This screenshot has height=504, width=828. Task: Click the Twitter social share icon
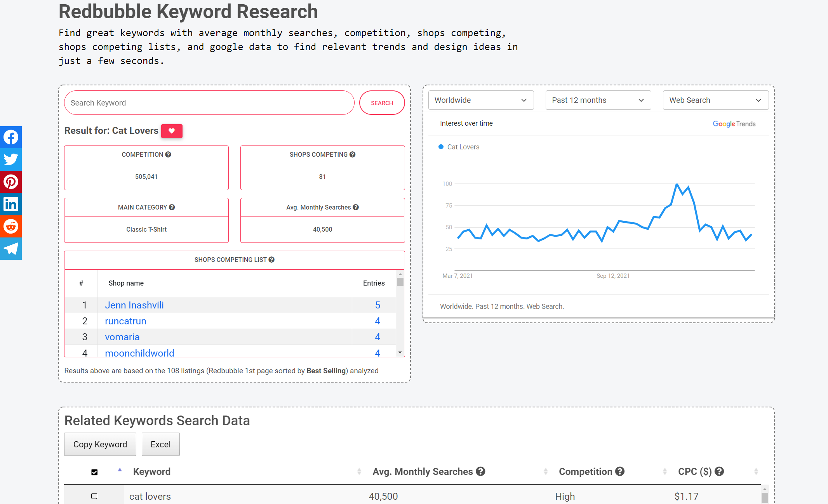coord(10,159)
